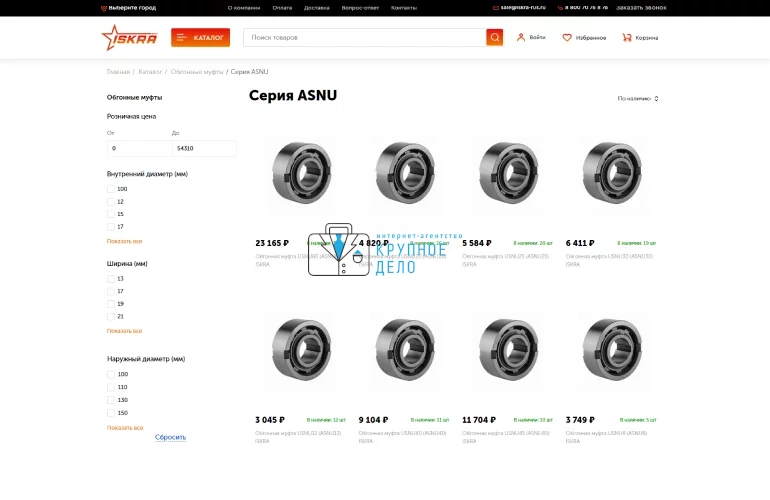
Task: Open product image priced 11 704 ₽
Action: pyautogui.click(x=508, y=350)
